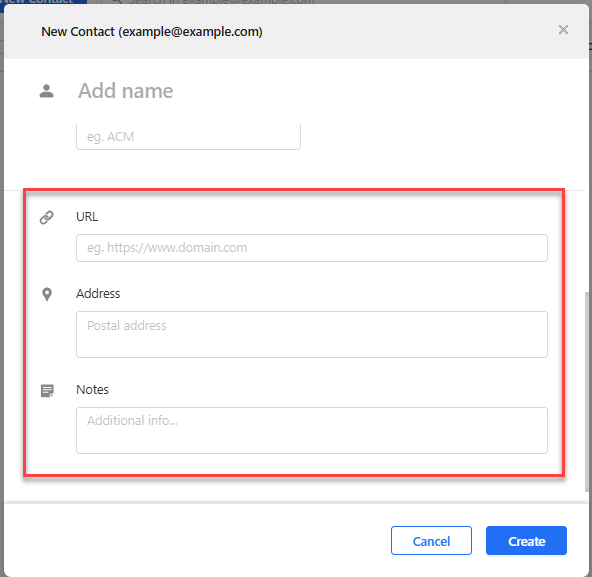
Task: Focus the Postal address text area
Action: (x=312, y=334)
